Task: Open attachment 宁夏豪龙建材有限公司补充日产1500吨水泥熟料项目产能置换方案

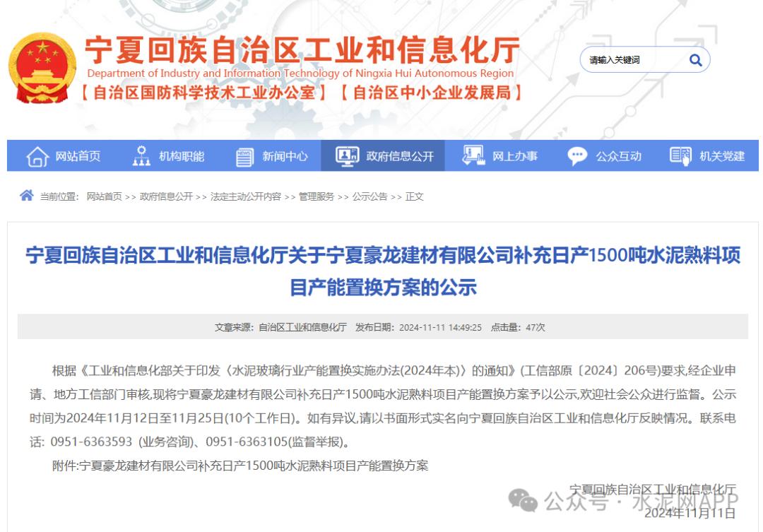Action: click(254, 466)
